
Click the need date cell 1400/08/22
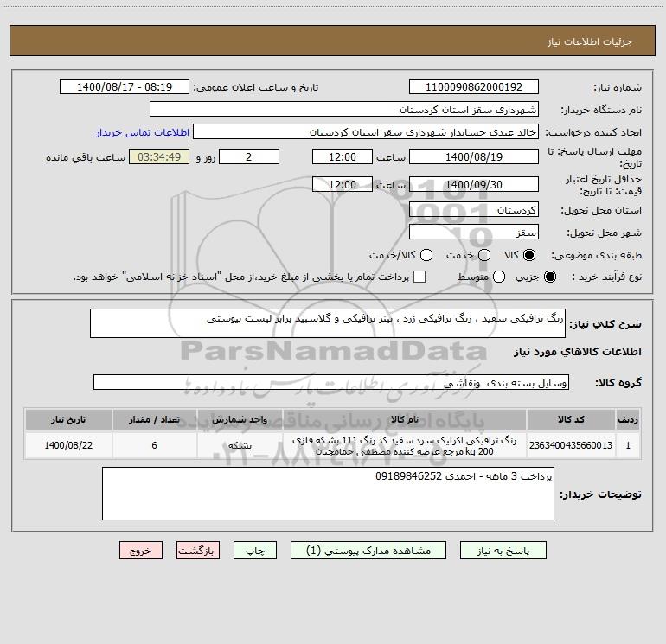[68, 445]
